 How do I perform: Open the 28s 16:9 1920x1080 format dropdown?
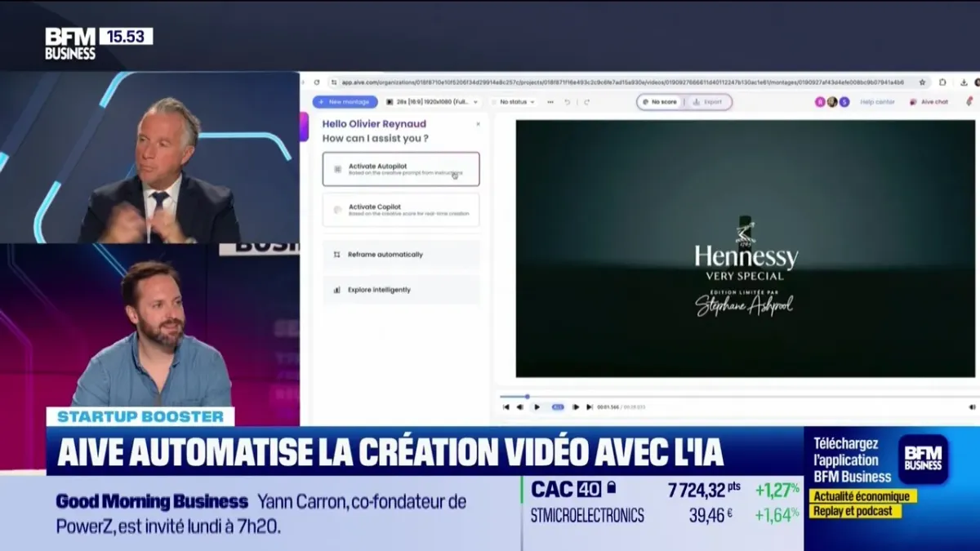click(433, 102)
